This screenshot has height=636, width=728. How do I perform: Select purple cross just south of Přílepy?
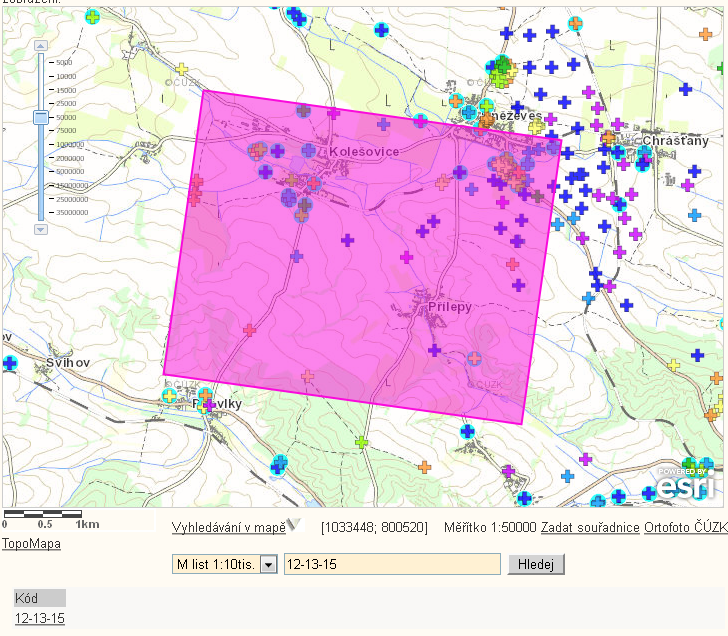coord(434,350)
